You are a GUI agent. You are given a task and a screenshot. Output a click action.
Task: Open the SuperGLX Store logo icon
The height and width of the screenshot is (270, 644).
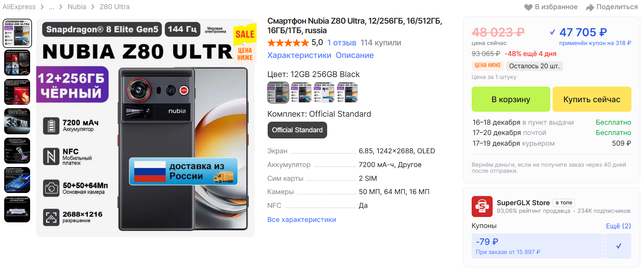click(482, 206)
